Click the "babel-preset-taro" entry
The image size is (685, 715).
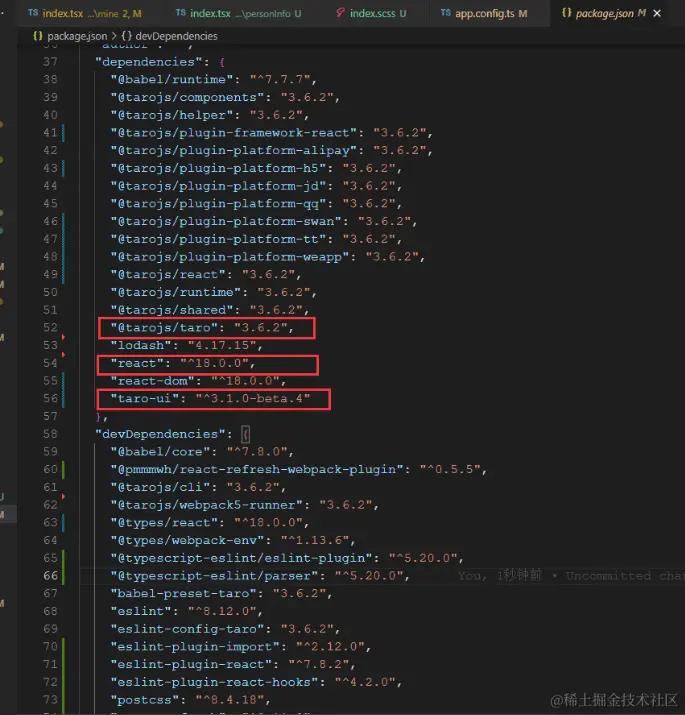[x=221, y=593]
